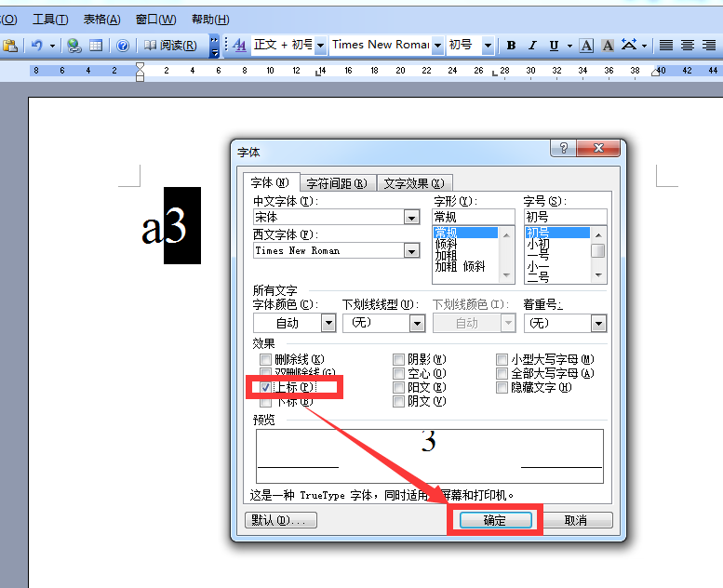The width and height of the screenshot is (723, 588).
Task: Open the style dropdown 正文 + 初号
Action: 321,46
